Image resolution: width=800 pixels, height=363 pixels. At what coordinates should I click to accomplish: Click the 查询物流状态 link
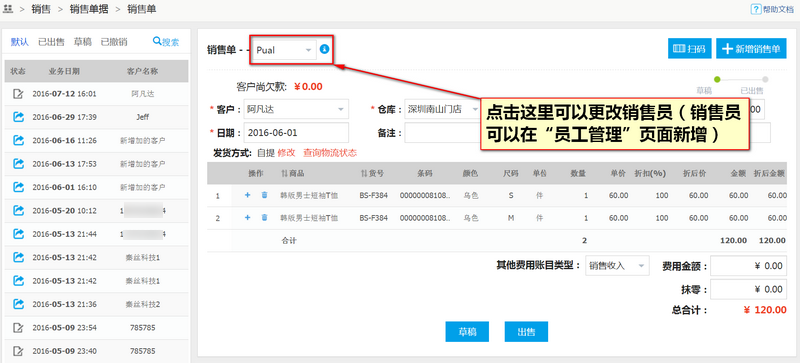coord(330,153)
